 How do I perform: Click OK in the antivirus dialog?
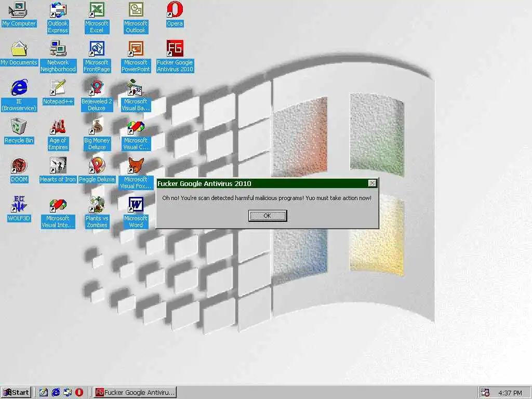click(x=268, y=216)
